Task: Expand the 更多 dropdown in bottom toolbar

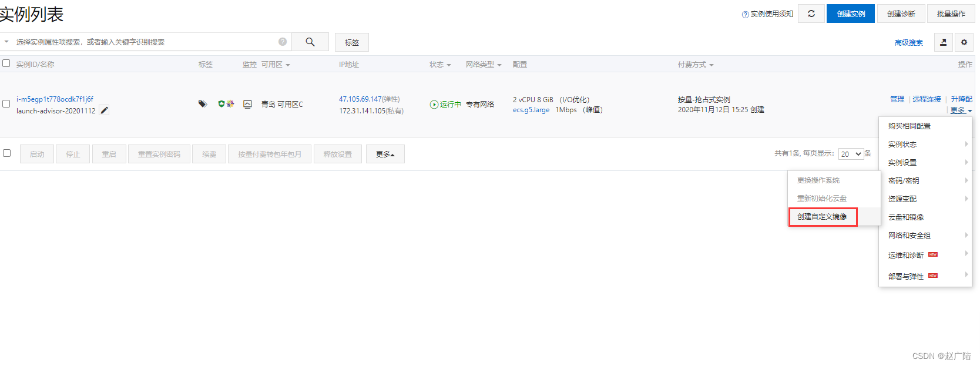Action: [x=385, y=154]
